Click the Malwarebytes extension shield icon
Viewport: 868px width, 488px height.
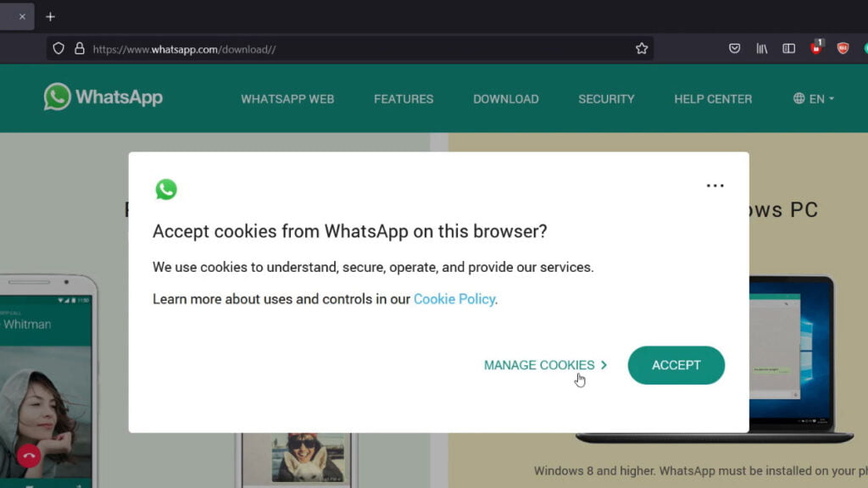coord(843,48)
